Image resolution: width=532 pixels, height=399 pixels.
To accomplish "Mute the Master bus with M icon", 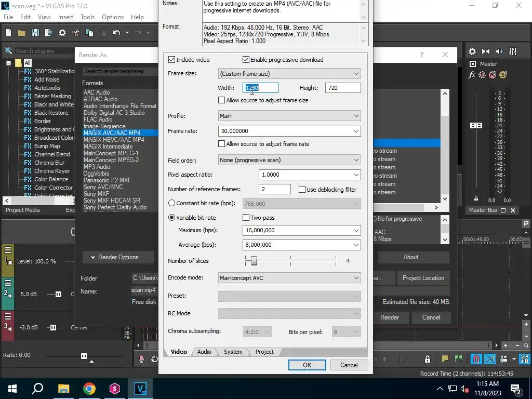I will pyautogui.click(x=493, y=75).
